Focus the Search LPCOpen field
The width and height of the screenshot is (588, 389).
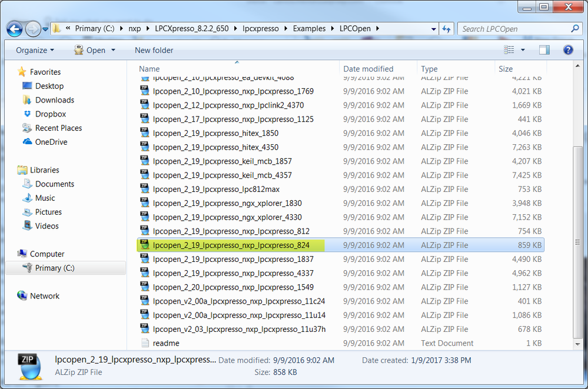pyautogui.click(x=514, y=29)
